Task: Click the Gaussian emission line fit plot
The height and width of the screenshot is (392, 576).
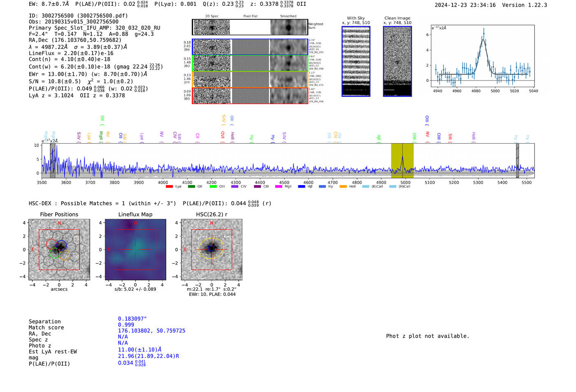Action: (x=482, y=56)
